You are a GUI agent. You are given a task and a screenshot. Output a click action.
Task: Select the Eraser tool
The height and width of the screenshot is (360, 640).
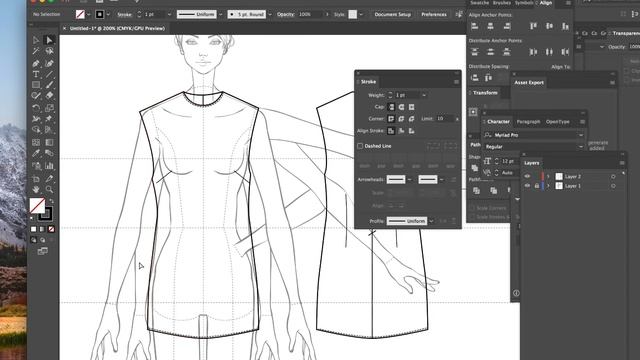(49, 96)
